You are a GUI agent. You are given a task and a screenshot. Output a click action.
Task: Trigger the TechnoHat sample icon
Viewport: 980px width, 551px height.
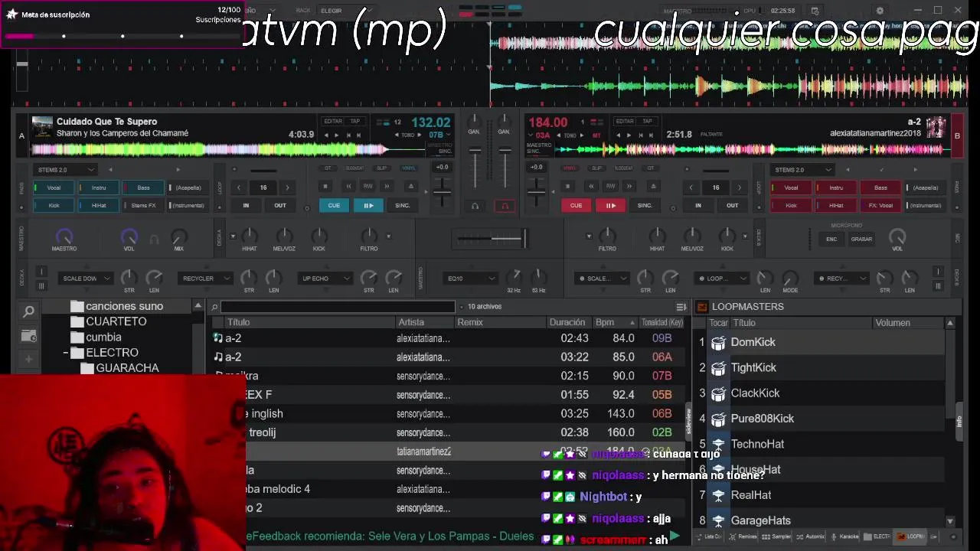pos(718,444)
